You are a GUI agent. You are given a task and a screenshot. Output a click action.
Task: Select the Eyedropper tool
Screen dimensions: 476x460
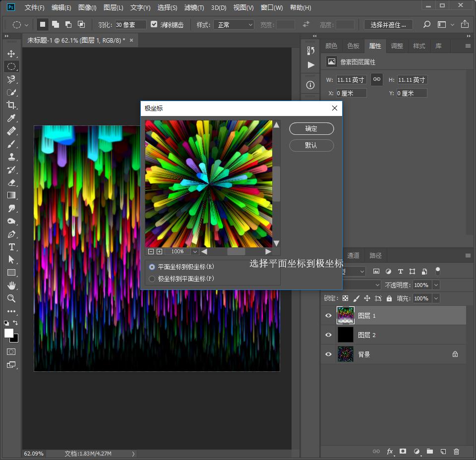11,118
